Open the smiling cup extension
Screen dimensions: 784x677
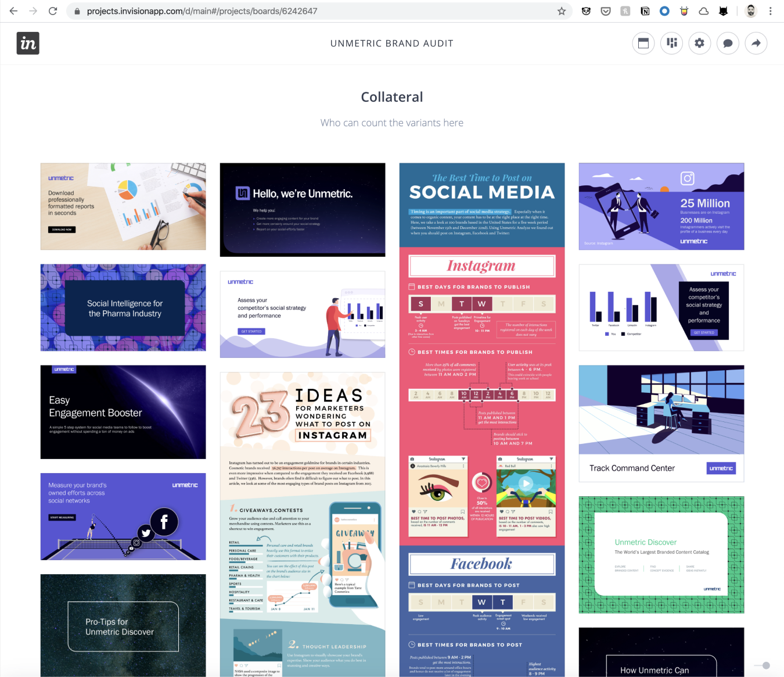click(x=684, y=11)
